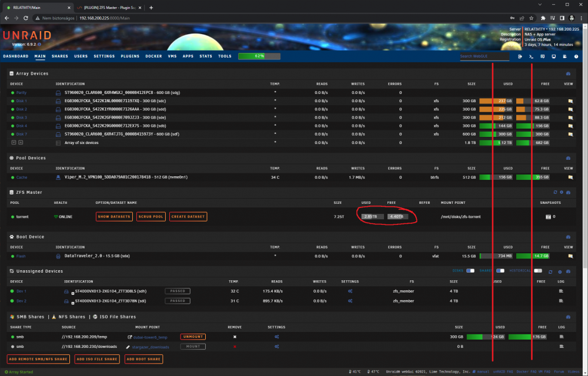This screenshot has width=588, height=376.
Task: Toggle the Shares switch in Unassigned Devices
Action: point(500,271)
